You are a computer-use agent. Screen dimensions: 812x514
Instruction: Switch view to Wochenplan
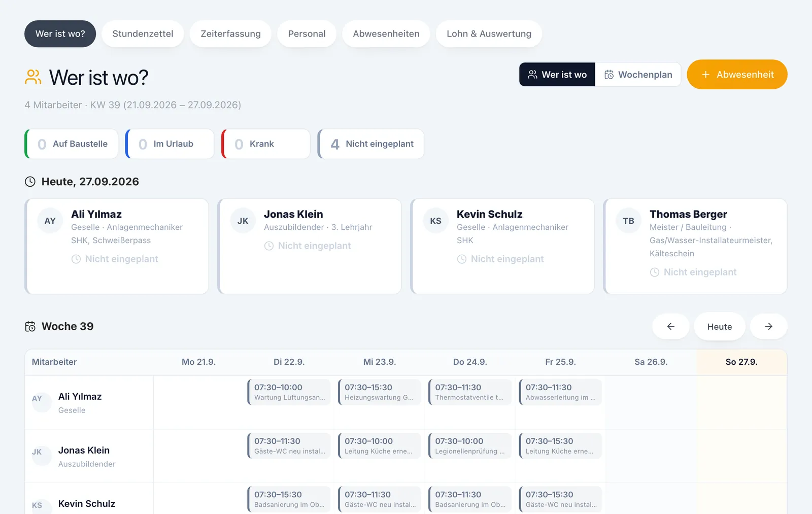coord(638,75)
